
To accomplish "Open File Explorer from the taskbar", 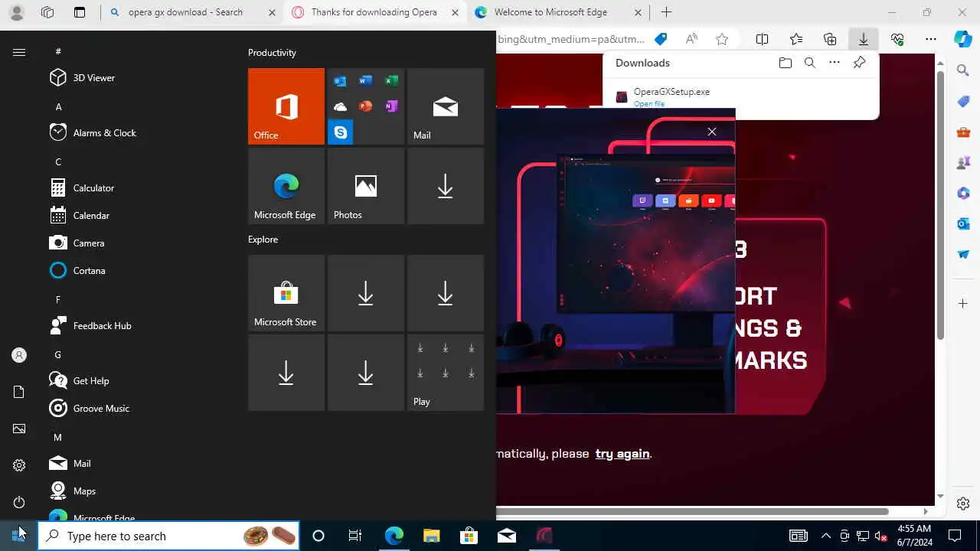I will coord(431,536).
